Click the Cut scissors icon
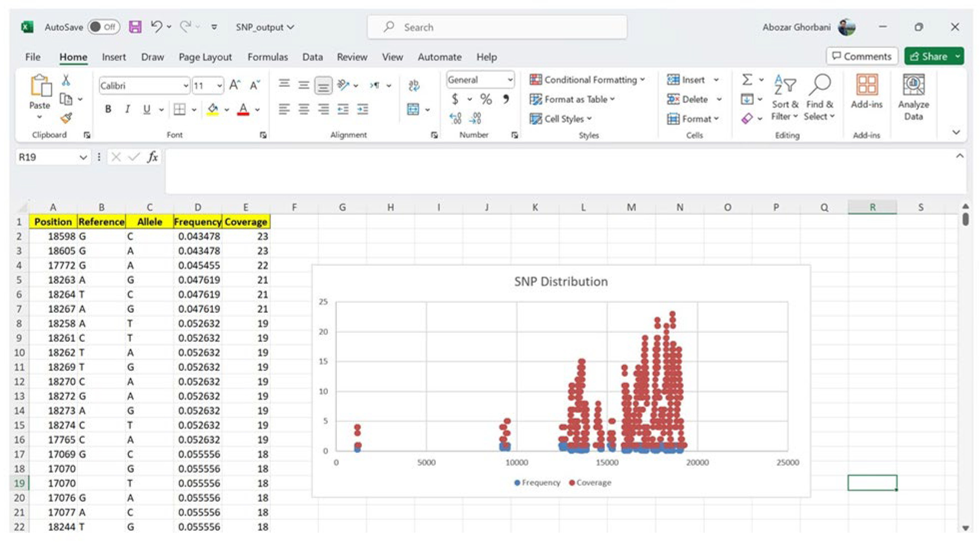This screenshot has height=558, width=980. click(66, 80)
